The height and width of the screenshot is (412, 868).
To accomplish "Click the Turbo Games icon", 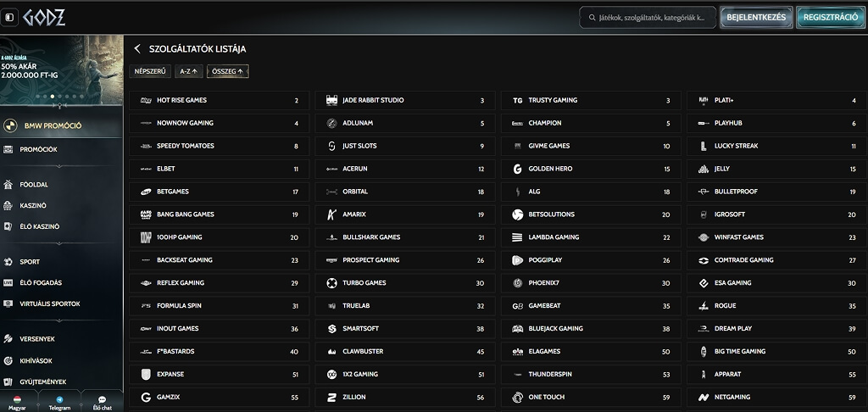I will coord(331,283).
